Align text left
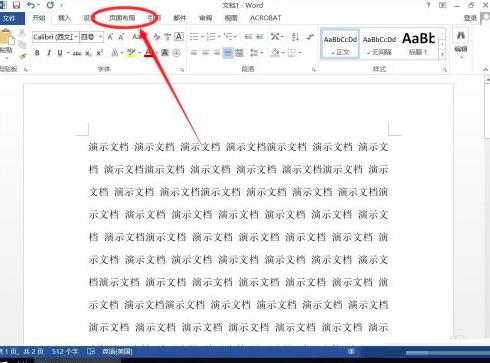490x363 pixels. point(194,53)
